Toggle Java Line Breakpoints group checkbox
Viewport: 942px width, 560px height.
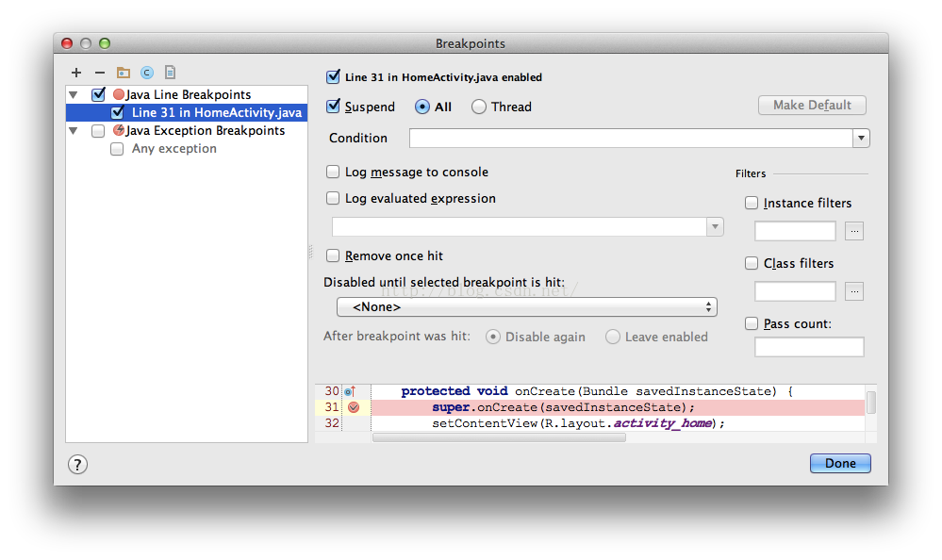click(x=98, y=94)
